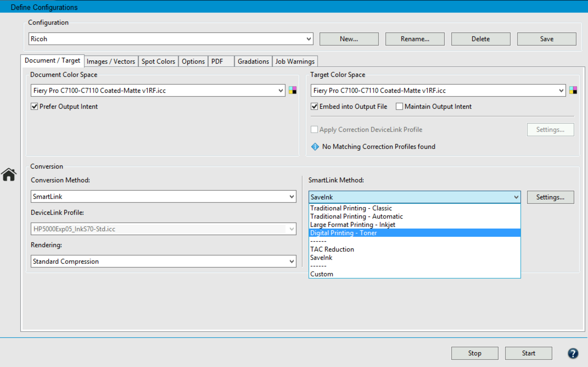Expand the Ricoh configuration dropdown
This screenshot has height=367, width=588.
[309, 39]
